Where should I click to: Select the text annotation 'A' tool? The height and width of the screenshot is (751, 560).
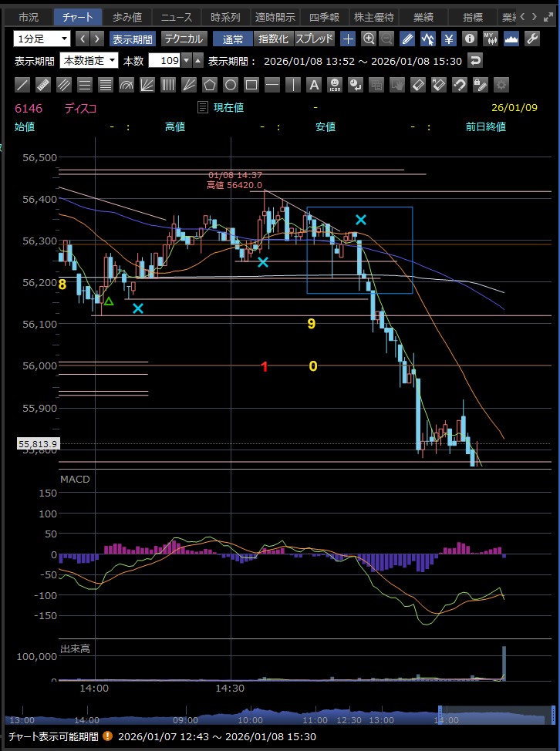314,85
